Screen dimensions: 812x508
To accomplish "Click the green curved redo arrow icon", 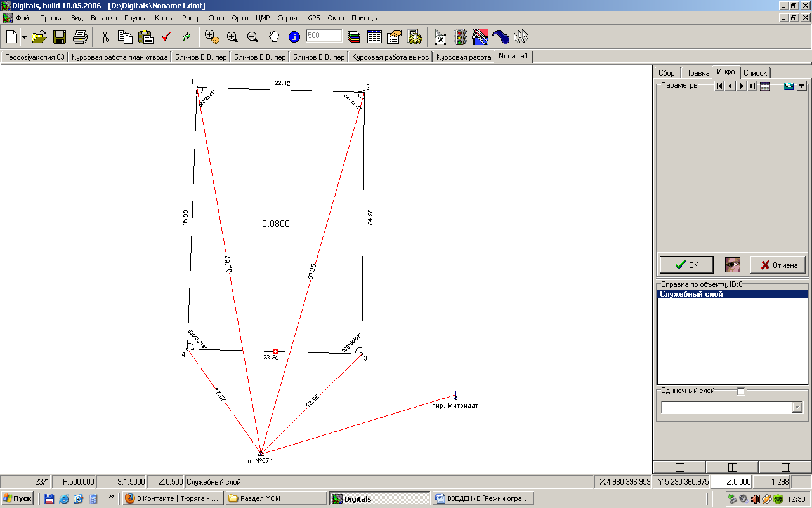I will [x=187, y=37].
